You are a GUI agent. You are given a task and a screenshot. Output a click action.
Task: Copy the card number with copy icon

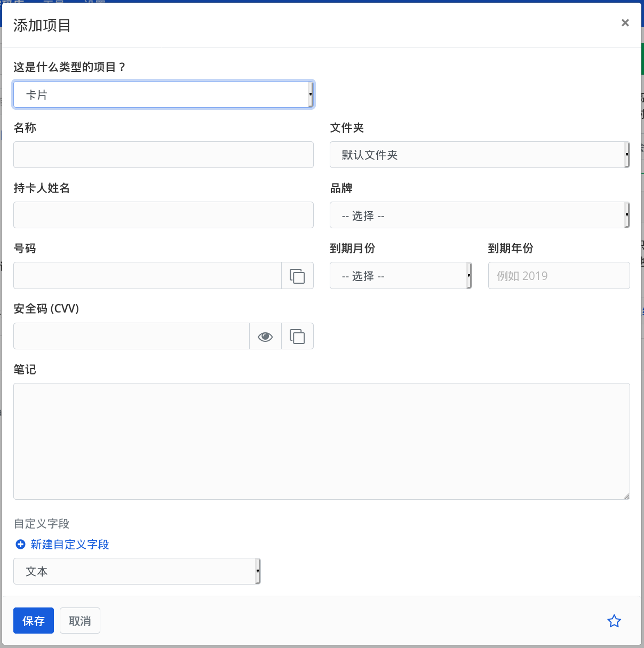(297, 276)
